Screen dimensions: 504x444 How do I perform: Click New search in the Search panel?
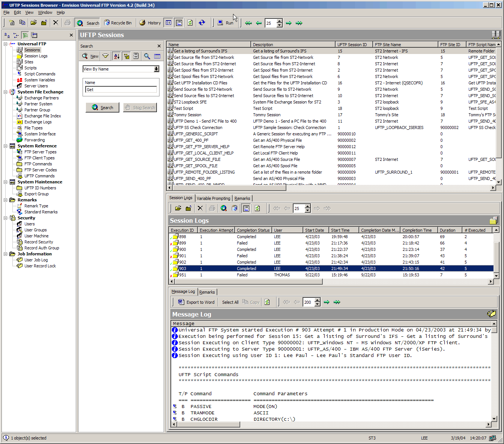90,56
